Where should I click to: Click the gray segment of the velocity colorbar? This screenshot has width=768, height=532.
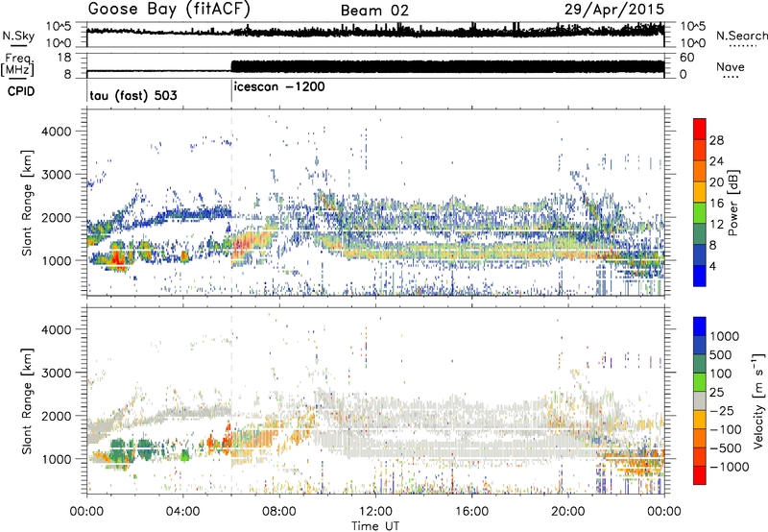[700, 400]
